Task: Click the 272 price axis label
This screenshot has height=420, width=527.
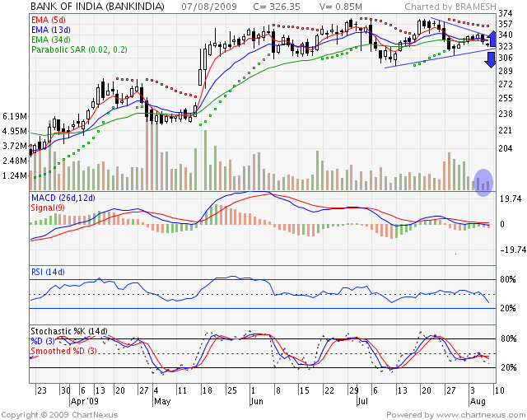Action: (x=506, y=84)
